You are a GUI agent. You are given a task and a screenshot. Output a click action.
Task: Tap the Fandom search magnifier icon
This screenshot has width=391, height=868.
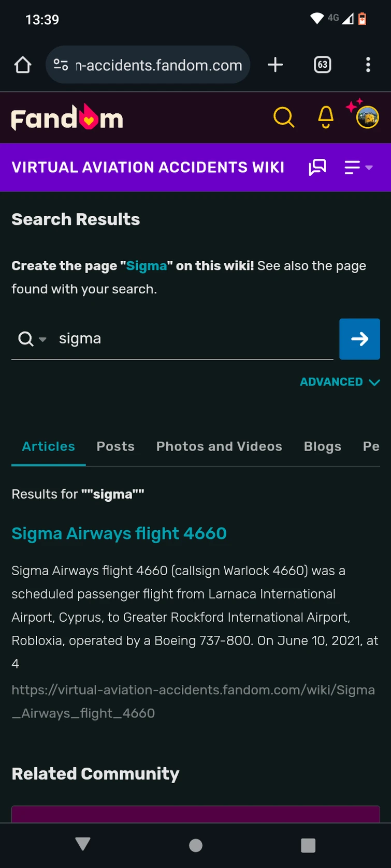pyautogui.click(x=284, y=117)
